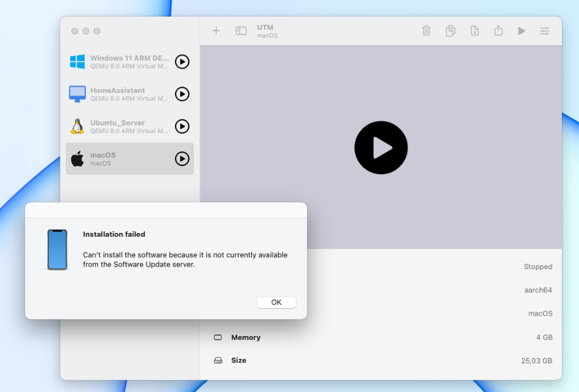
Task: Click the share icon in the toolbar
Action: pyautogui.click(x=498, y=31)
